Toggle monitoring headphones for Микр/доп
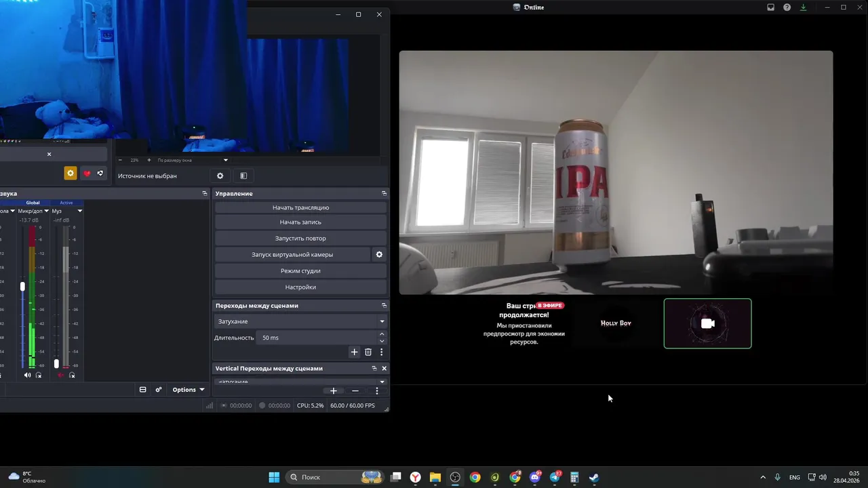Image resolution: width=868 pixels, height=488 pixels. 39,375
